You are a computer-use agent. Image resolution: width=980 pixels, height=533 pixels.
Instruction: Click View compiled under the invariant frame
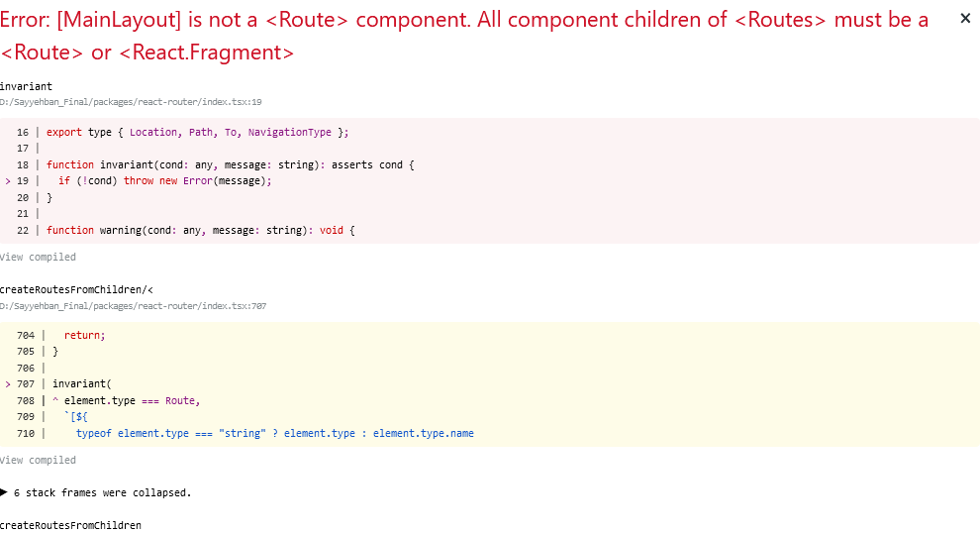pyautogui.click(x=38, y=257)
